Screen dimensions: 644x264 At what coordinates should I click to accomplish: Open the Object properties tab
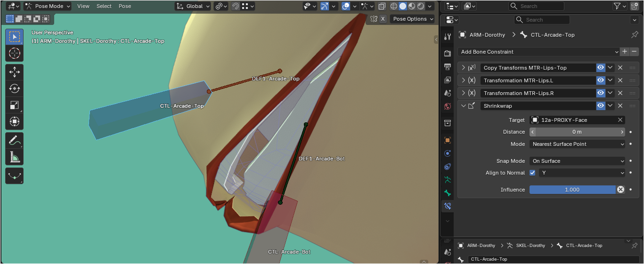point(448,140)
